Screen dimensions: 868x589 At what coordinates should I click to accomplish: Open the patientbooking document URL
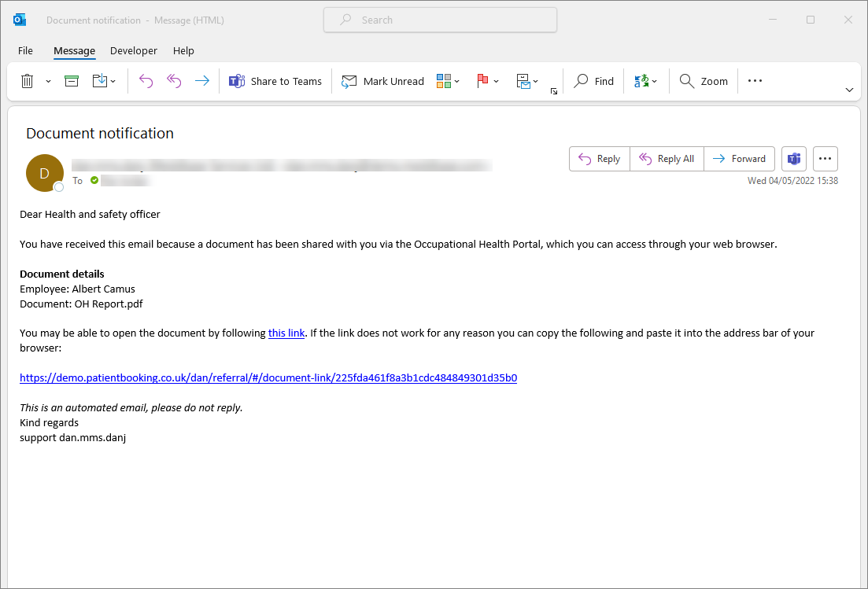[268, 377]
